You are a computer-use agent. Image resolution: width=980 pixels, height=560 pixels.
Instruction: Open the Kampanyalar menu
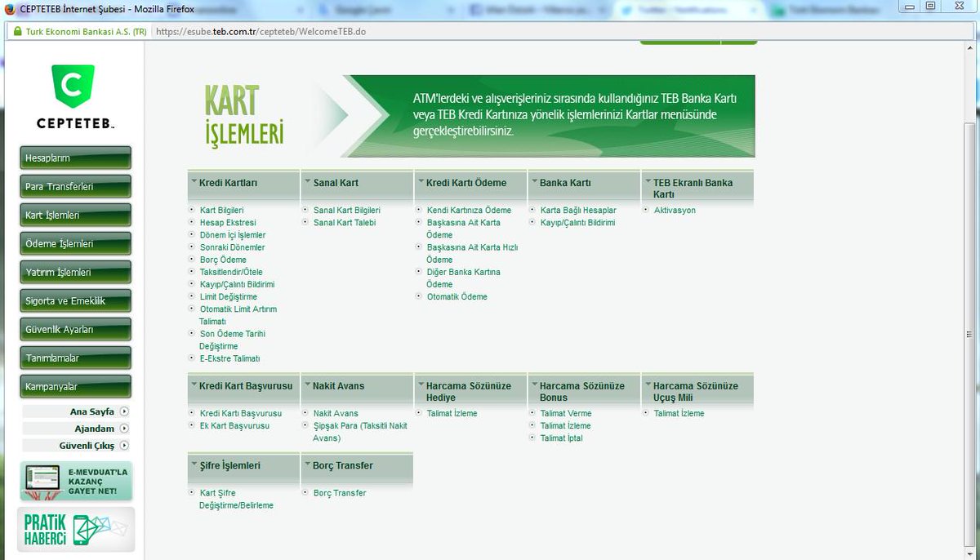(x=76, y=386)
